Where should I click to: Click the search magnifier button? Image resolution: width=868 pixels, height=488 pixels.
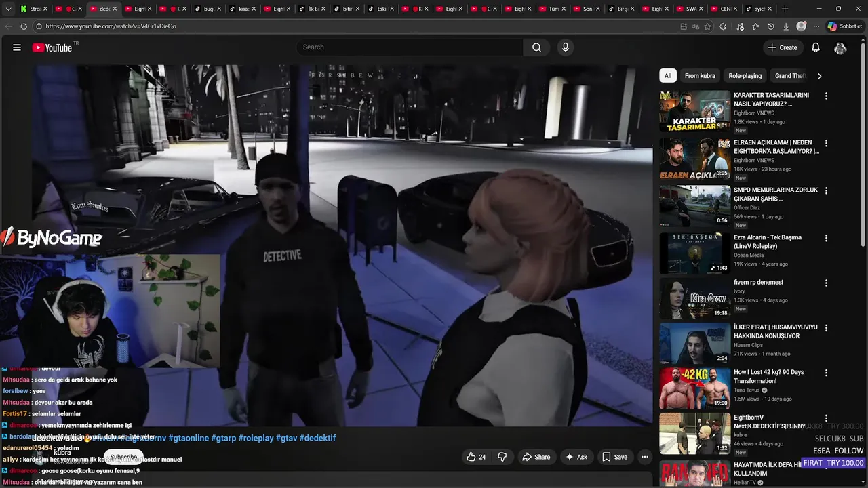536,47
